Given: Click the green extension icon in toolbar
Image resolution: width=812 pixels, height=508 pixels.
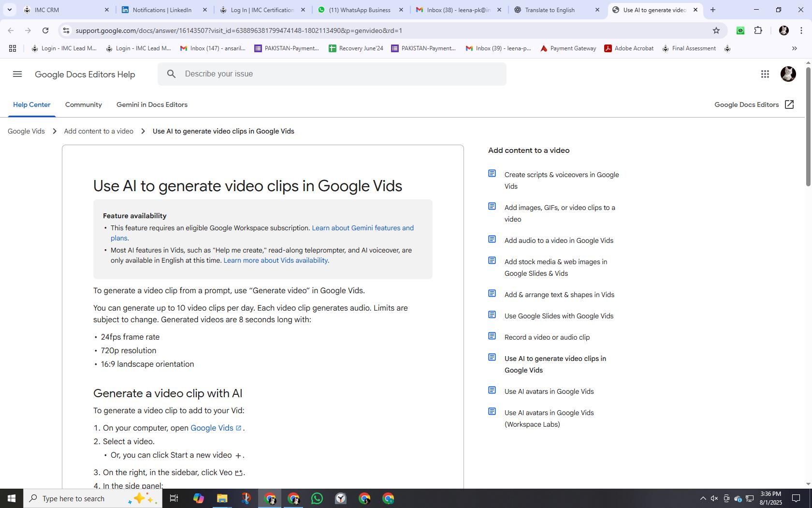Looking at the screenshot, I should 740,30.
